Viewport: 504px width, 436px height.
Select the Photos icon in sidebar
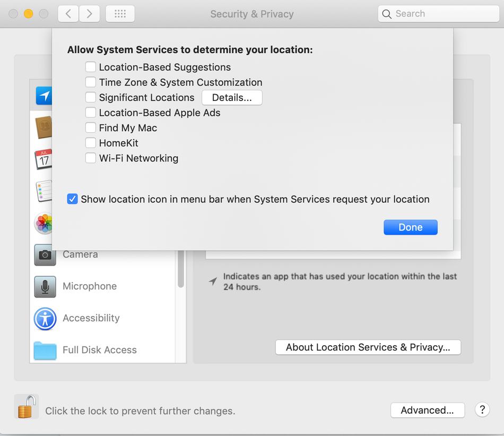point(43,223)
